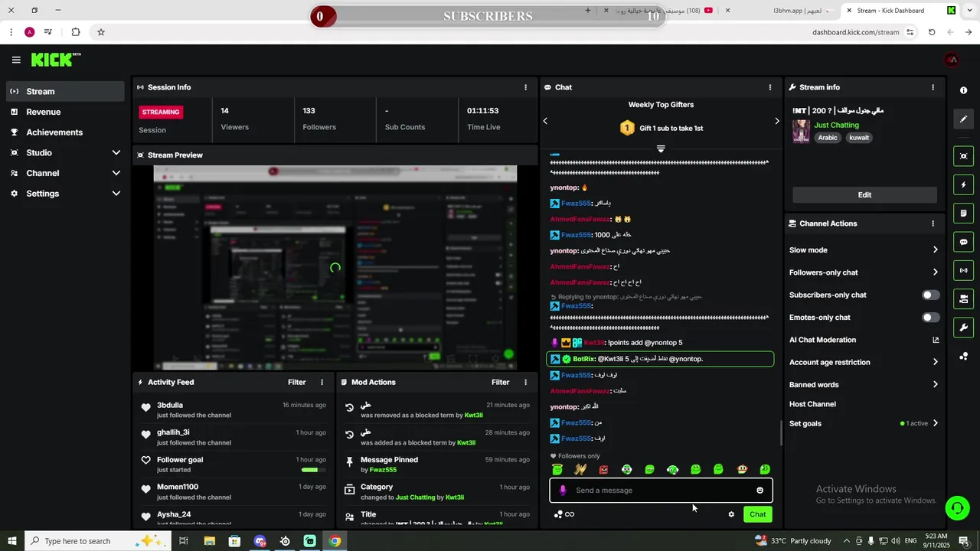Toggle Emotes-only chat switch
The height and width of the screenshot is (551, 980).
point(930,317)
